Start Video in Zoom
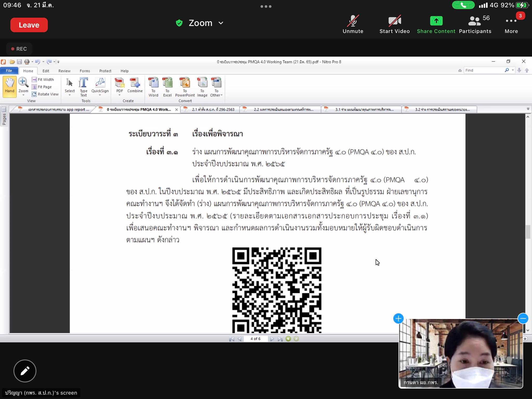Viewport: 532px width, 399px height. click(395, 24)
